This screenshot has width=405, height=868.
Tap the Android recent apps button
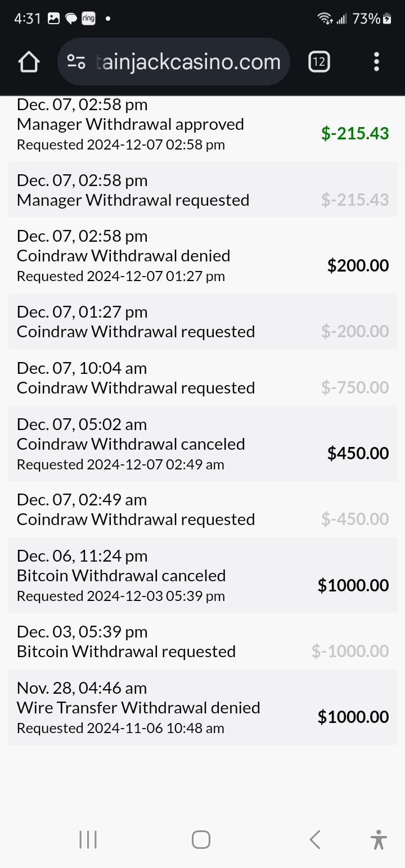point(88,840)
